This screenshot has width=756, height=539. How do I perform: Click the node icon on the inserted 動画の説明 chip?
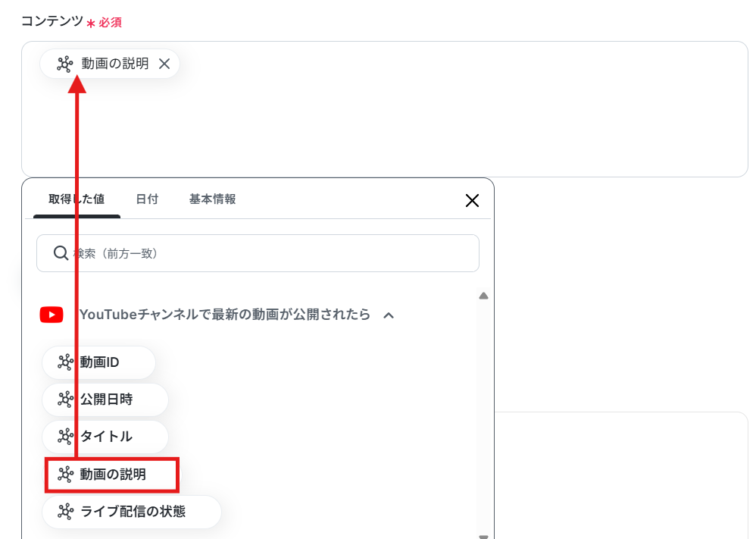point(65,64)
